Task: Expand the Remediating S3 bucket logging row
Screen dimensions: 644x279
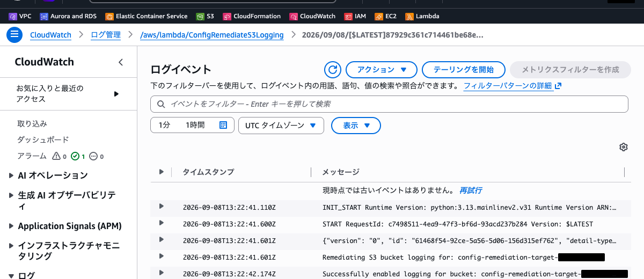Action: (162, 256)
